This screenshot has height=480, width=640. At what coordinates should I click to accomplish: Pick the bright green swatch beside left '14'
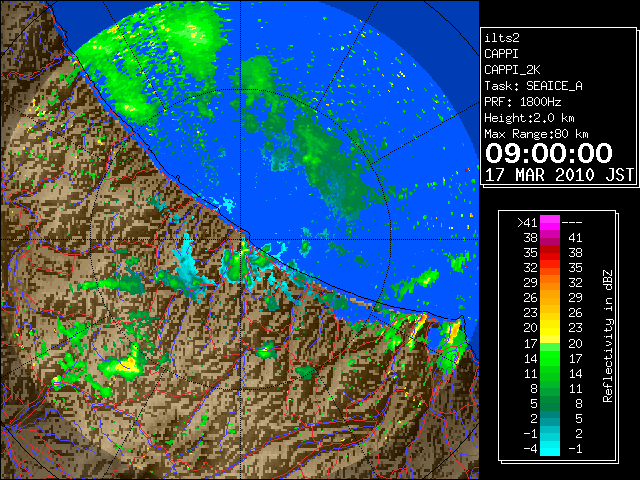(550, 358)
